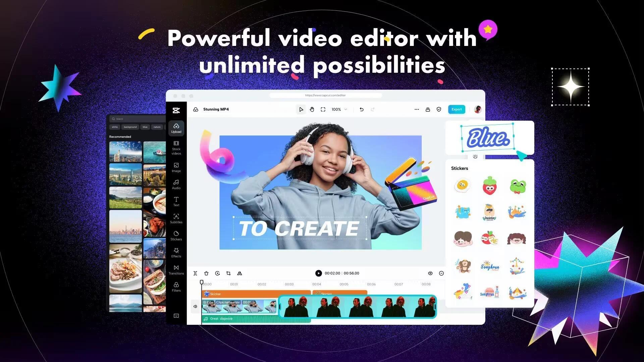Viewport: 644px width, 362px height.
Task: Open the CapCut editor URL bar
Action: pos(326,96)
